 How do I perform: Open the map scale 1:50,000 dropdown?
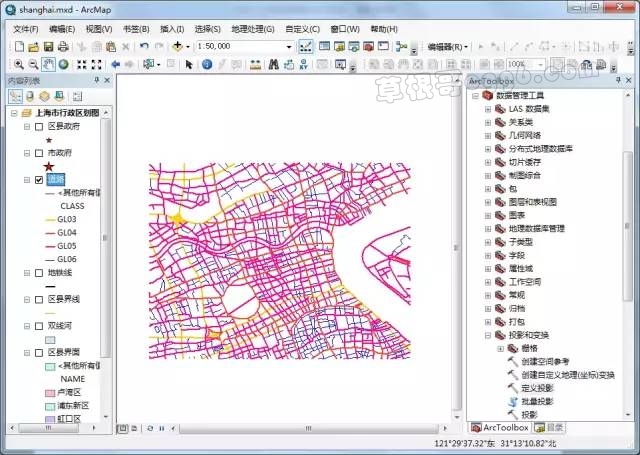(289, 47)
